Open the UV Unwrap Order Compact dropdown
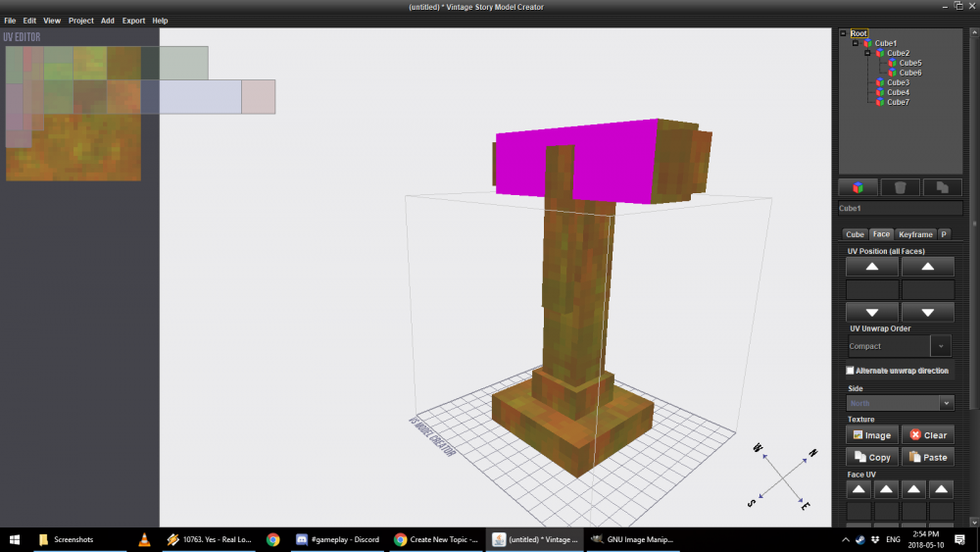980x552 pixels. (940, 346)
